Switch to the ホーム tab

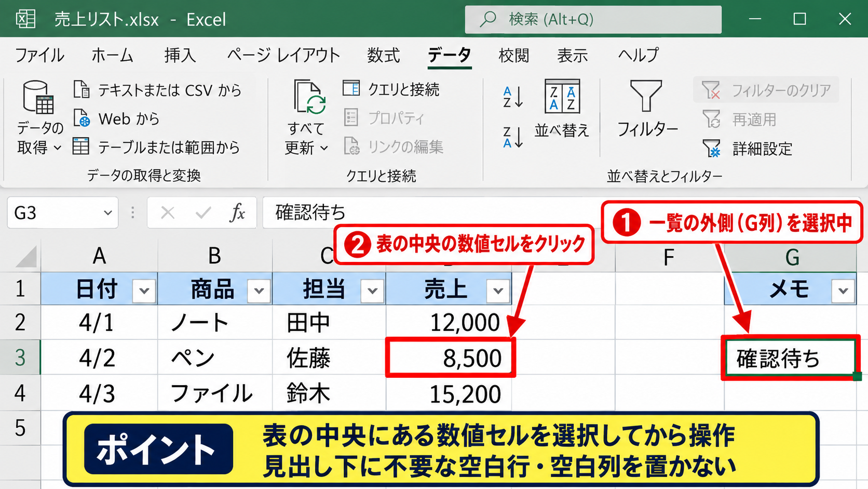click(112, 55)
